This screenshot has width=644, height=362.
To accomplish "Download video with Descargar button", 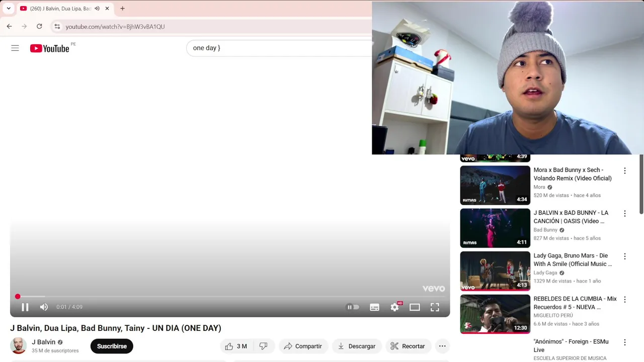I will point(357,346).
